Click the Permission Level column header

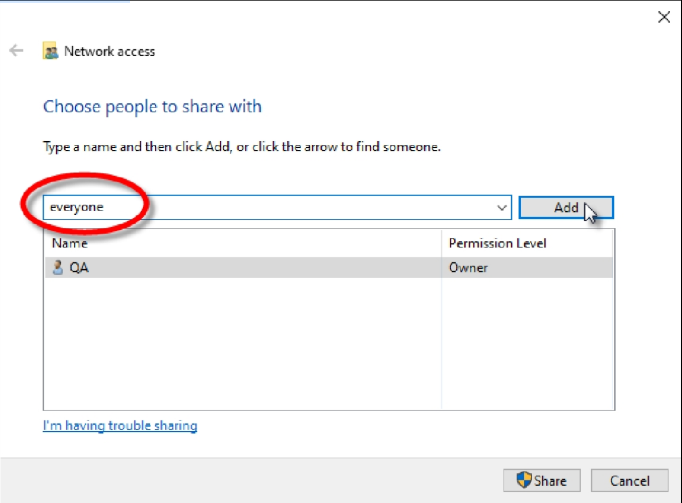pyautogui.click(x=497, y=243)
